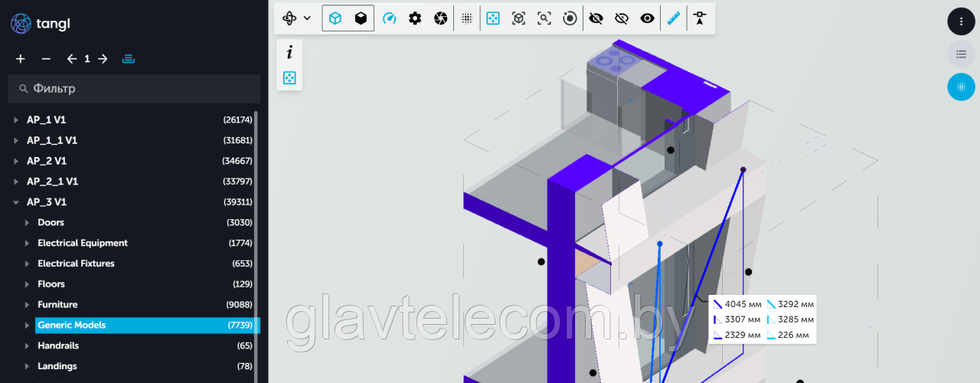Open the performance gauge tool

pos(389,18)
